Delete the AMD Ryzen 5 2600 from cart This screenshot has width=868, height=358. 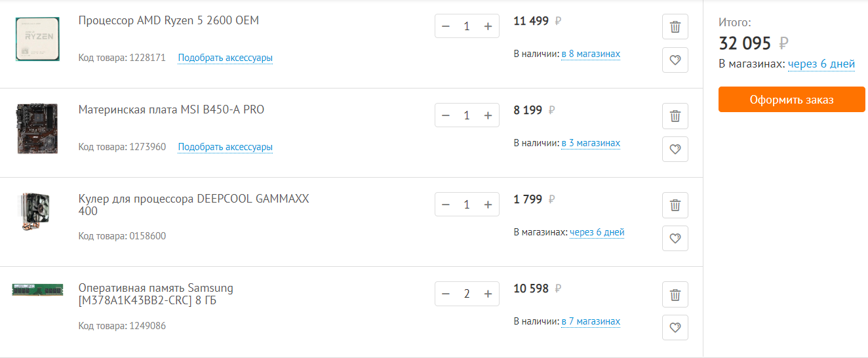click(675, 27)
